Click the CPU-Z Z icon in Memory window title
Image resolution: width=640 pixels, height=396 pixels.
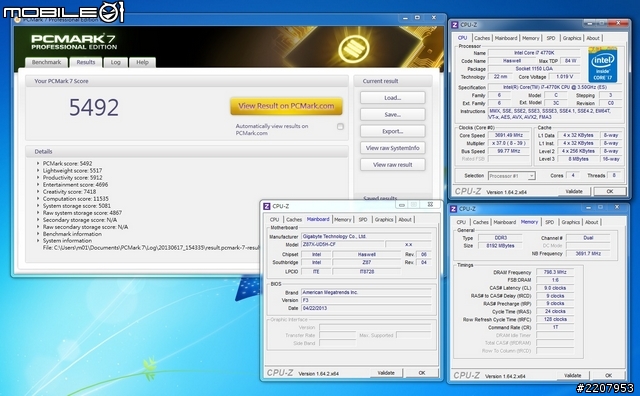point(453,209)
